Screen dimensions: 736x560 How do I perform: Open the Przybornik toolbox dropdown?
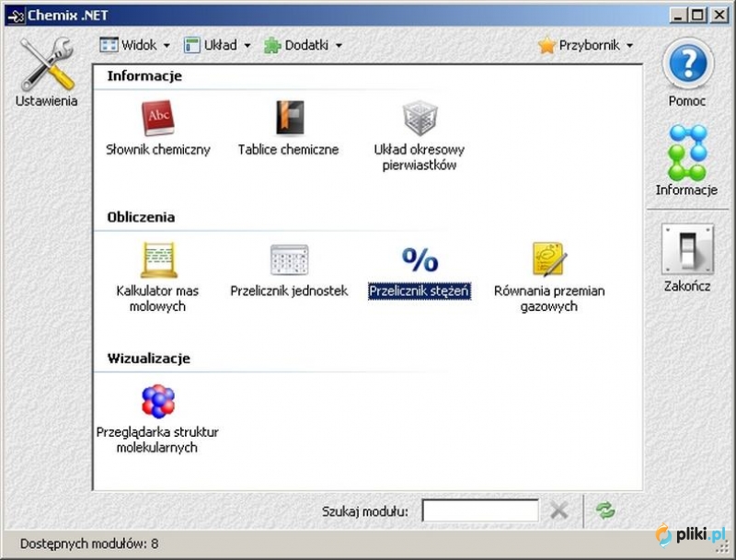click(586, 45)
